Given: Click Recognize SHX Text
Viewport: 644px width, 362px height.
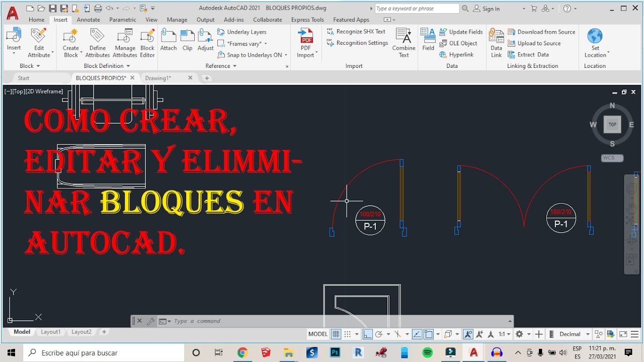Looking at the screenshot, I should coord(356,32).
